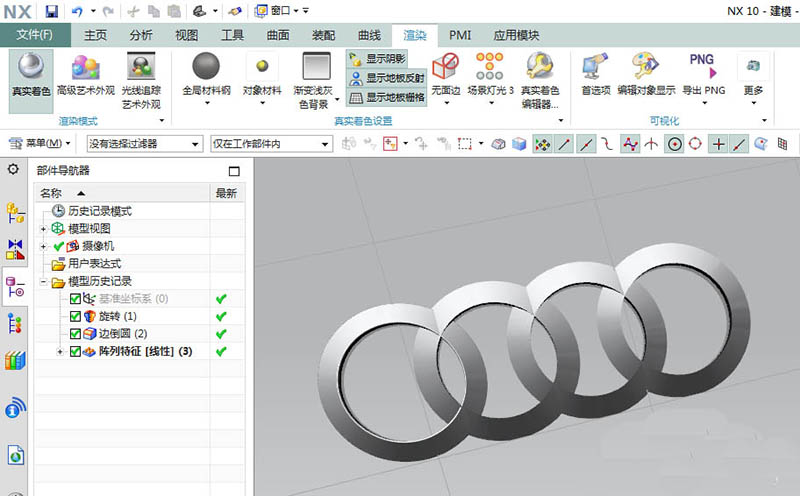Image resolution: width=800 pixels, height=496 pixels.
Task: Open 菜单(M) dropdown
Action: [x=40, y=144]
